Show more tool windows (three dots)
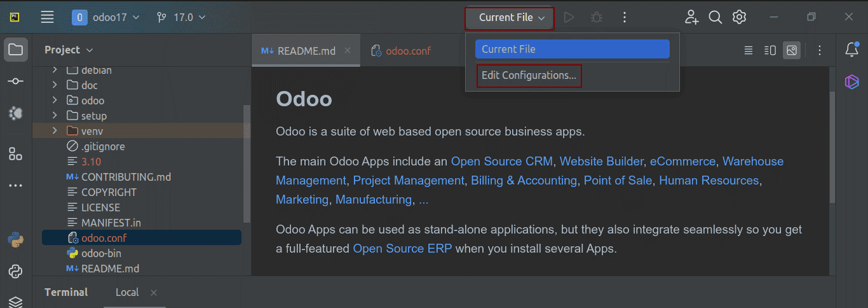Viewport: 868px width, 308px height. [x=16, y=186]
